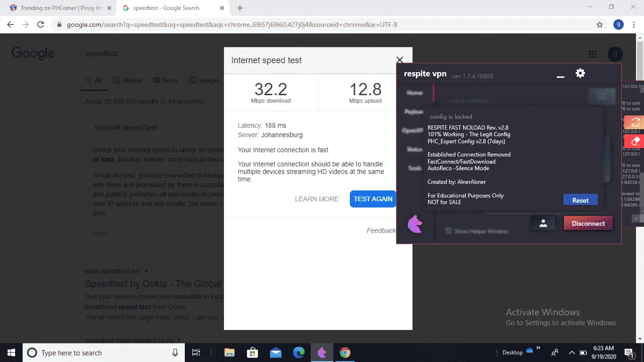Close the Internet speed test dialog

(400, 60)
